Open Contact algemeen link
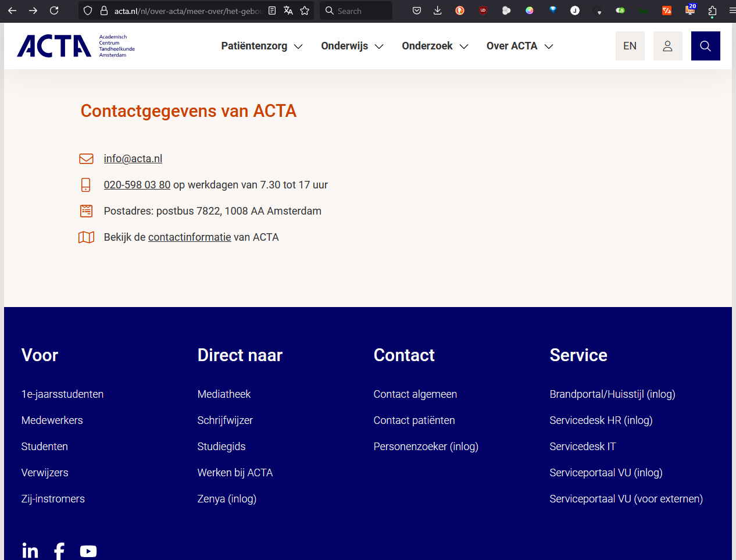The image size is (736, 560). pyautogui.click(x=415, y=394)
